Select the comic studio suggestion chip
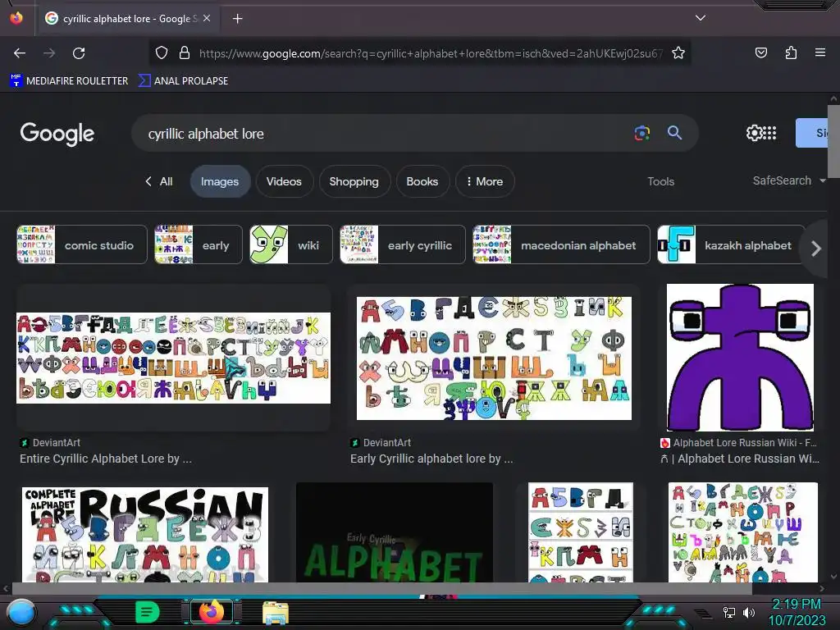The image size is (840, 630). click(x=82, y=244)
